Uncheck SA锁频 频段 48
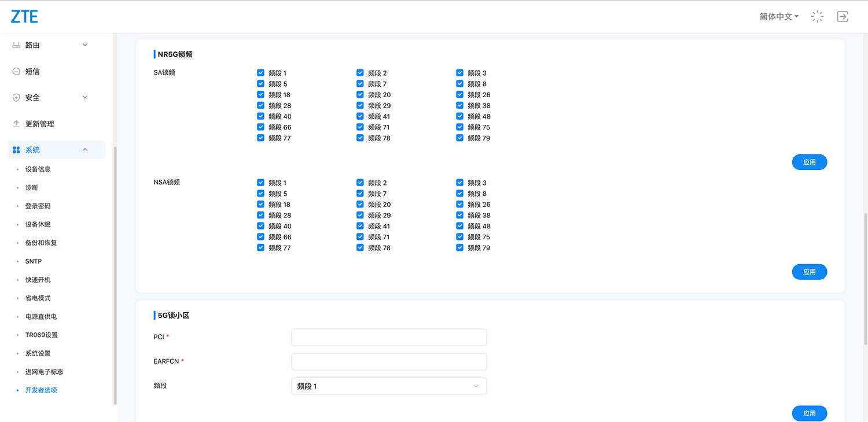This screenshot has width=868, height=422. (x=459, y=116)
